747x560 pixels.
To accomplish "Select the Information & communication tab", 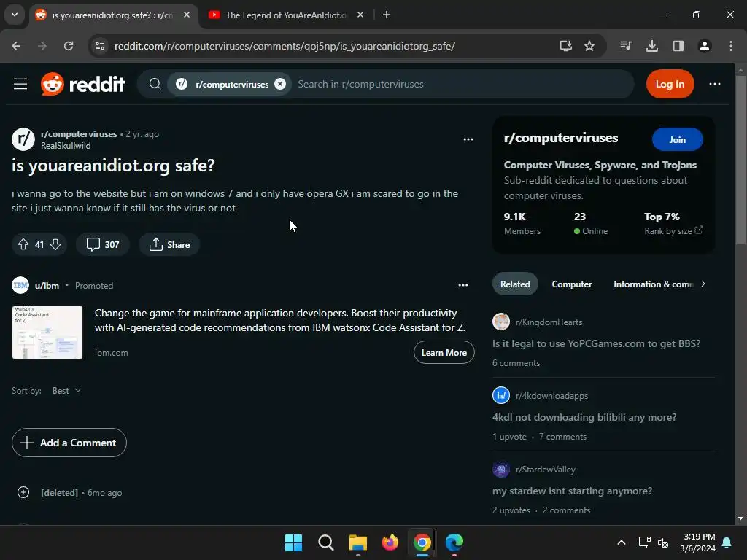I will [653, 284].
